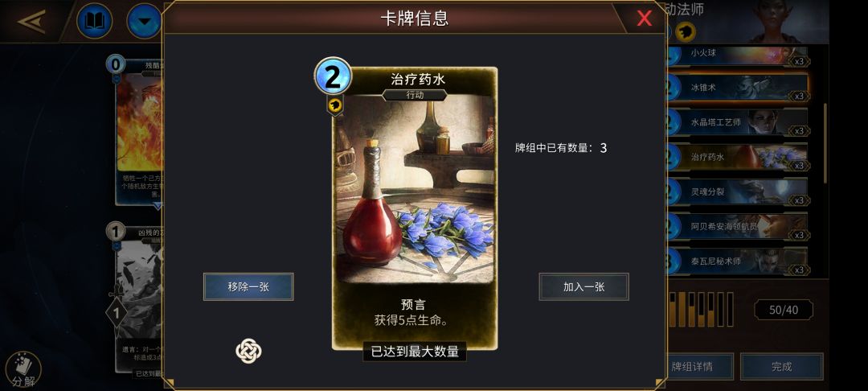
Task: Expand the blue dropdown arrow filter
Action: [144, 21]
